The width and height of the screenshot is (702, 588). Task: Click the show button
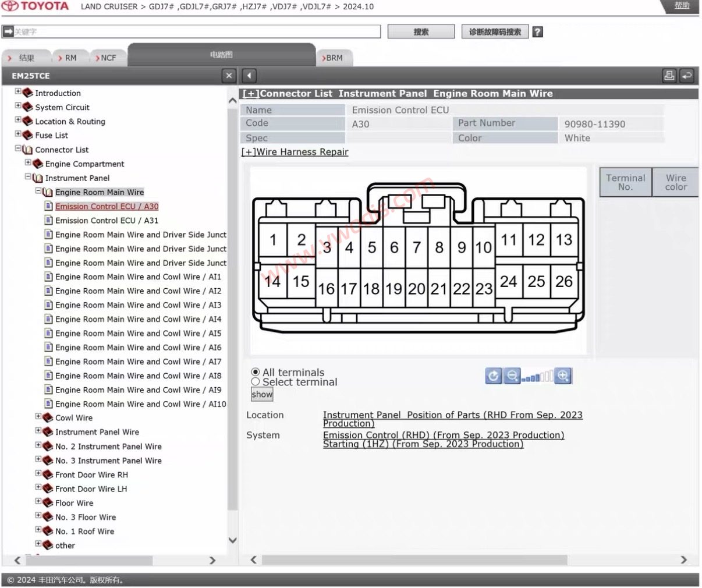(x=262, y=395)
